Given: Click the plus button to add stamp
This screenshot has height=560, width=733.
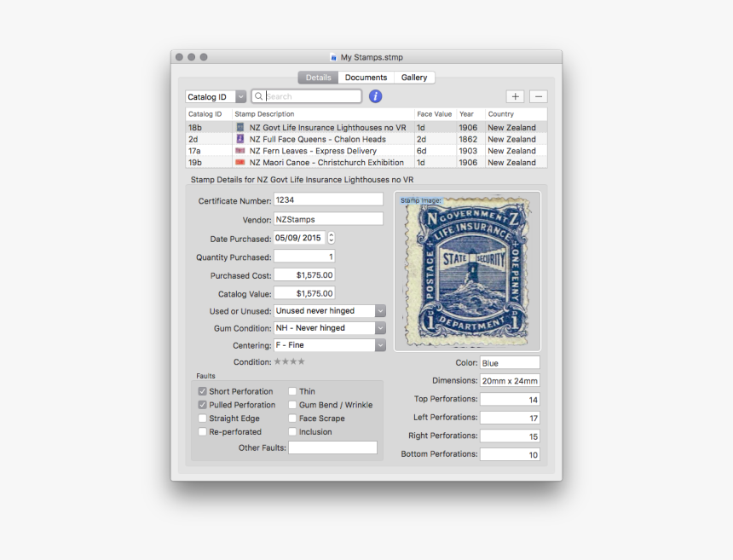Looking at the screenshot, I should [x=515, y=97].
